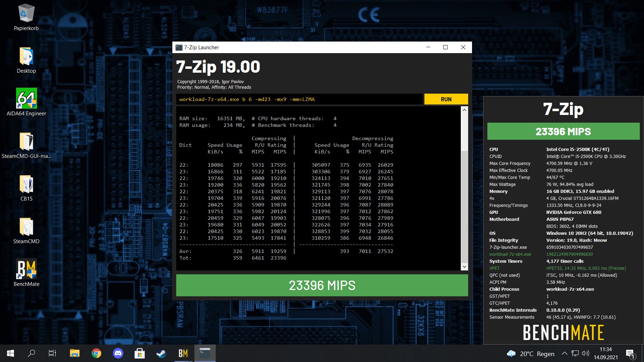Minimize the 7-Zip Launcher window

pyautogui.click(x=428, y=47)
